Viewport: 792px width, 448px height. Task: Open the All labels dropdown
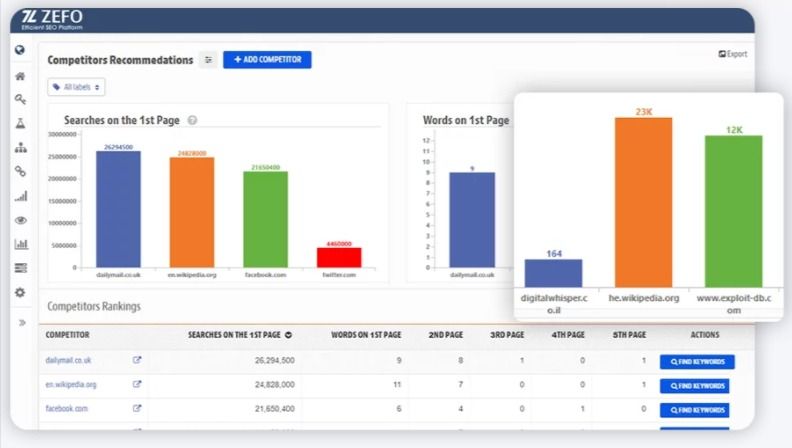76,87
